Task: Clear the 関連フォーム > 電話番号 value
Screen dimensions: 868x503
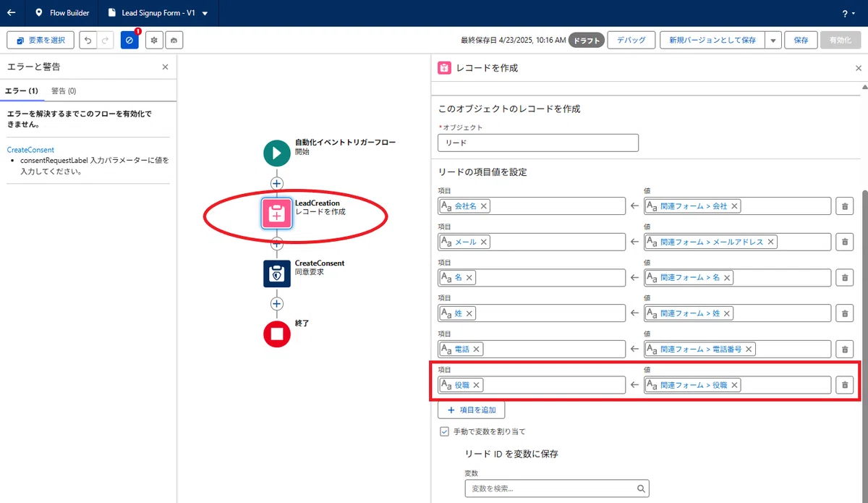Action: [x=749, y=349]
